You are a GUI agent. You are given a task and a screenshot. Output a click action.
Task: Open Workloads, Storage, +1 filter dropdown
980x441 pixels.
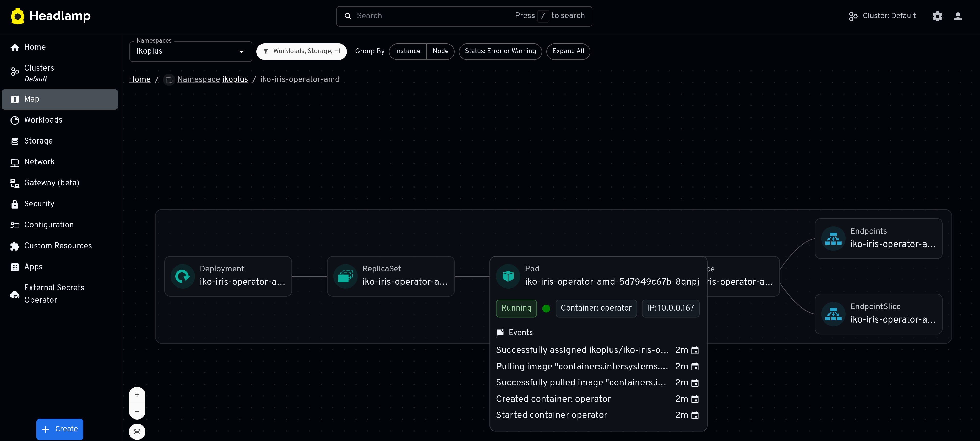(301, 51)
